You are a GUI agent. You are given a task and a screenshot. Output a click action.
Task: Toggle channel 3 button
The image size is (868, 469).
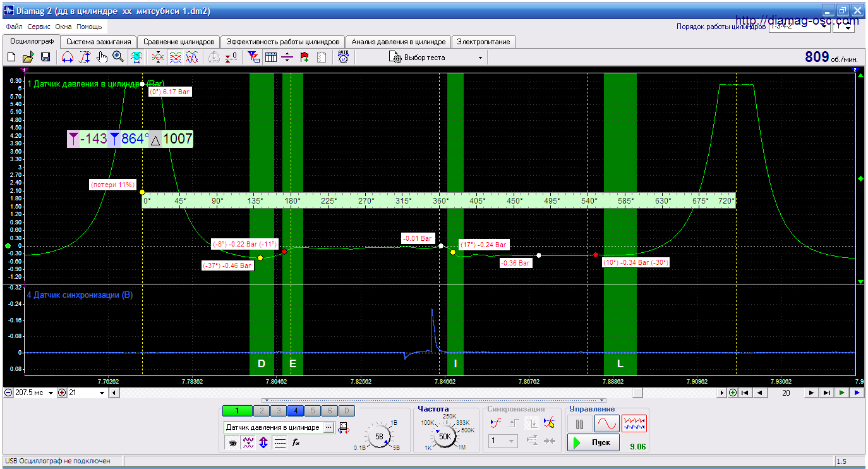278,411
